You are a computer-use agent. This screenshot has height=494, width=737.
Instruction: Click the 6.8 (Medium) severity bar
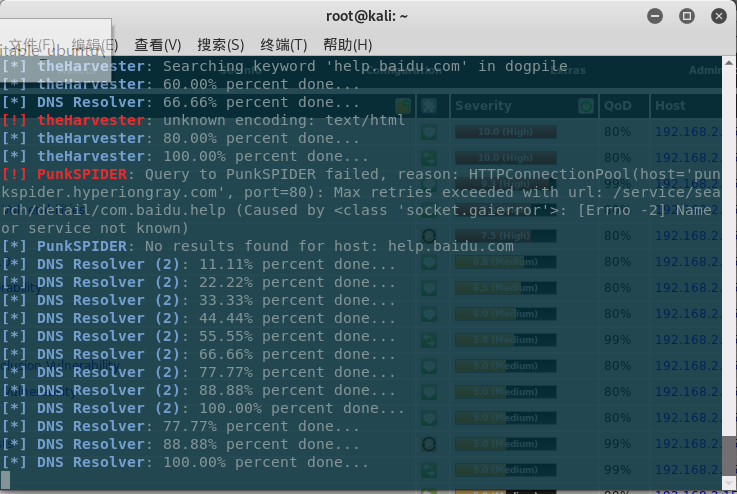pos(506,262)
